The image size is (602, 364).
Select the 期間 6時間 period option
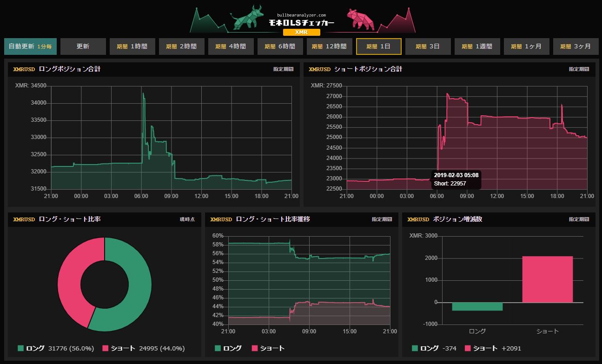(x=280, y=46)
